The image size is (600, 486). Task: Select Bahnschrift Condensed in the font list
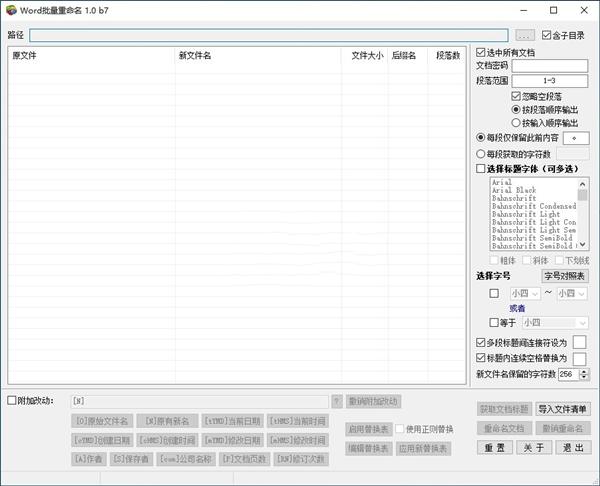(534, 206)
